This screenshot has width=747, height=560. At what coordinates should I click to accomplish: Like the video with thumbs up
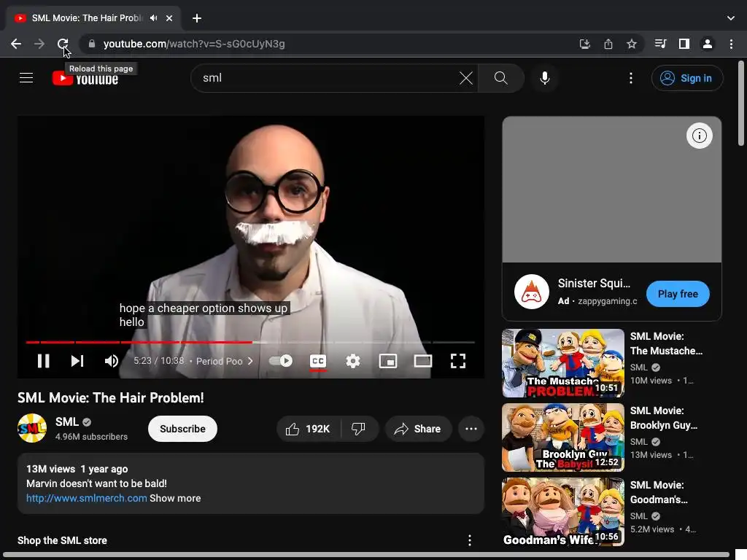click(x=309, y=429)
